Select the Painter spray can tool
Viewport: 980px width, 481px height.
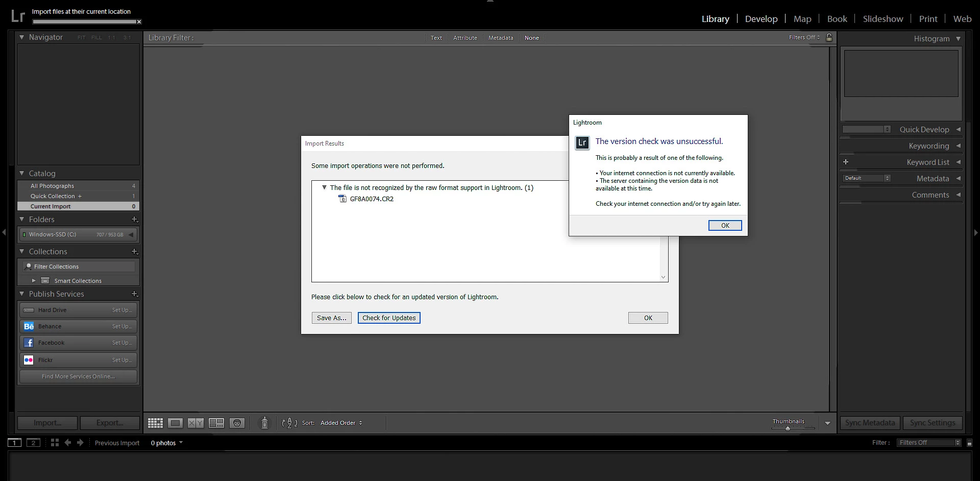point(264,423)
